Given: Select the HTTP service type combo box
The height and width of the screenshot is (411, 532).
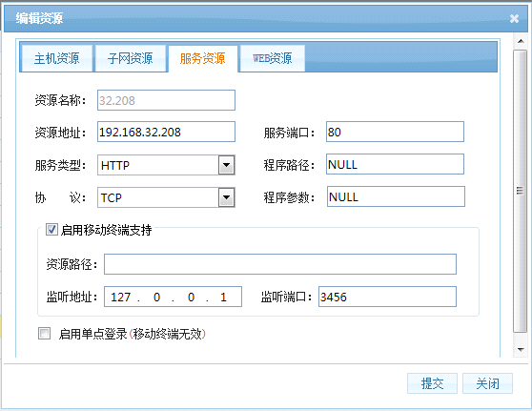Looking at the screenshot, I should pos(166,165).
